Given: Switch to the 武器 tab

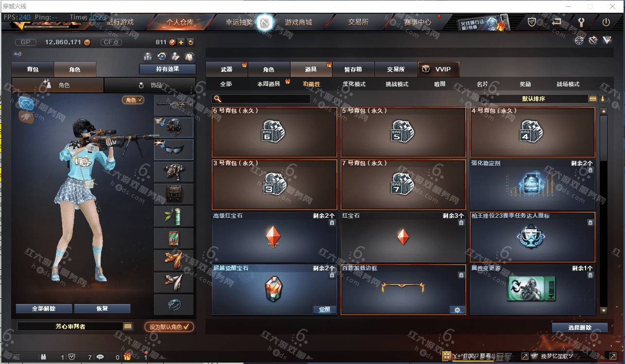Looking at the screenshot, I should pyautogui.click(x=226, y=69).
